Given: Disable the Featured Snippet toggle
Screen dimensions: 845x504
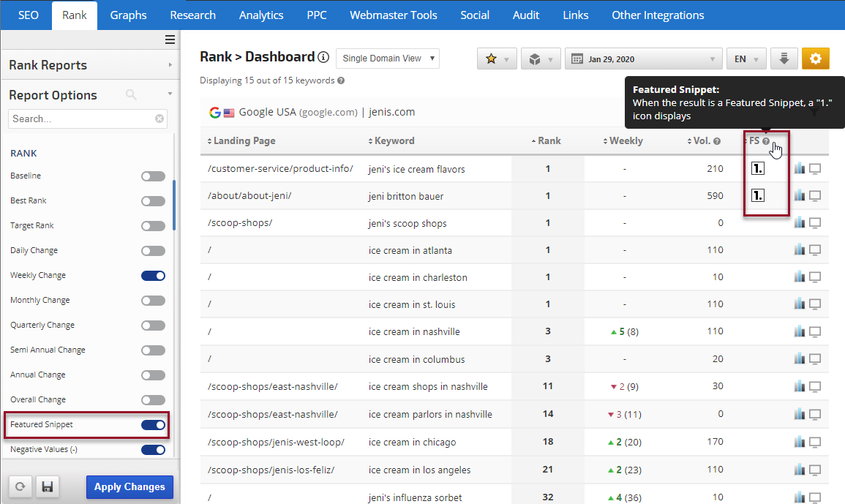Looking at the screenshot, I should click(153, 424).
